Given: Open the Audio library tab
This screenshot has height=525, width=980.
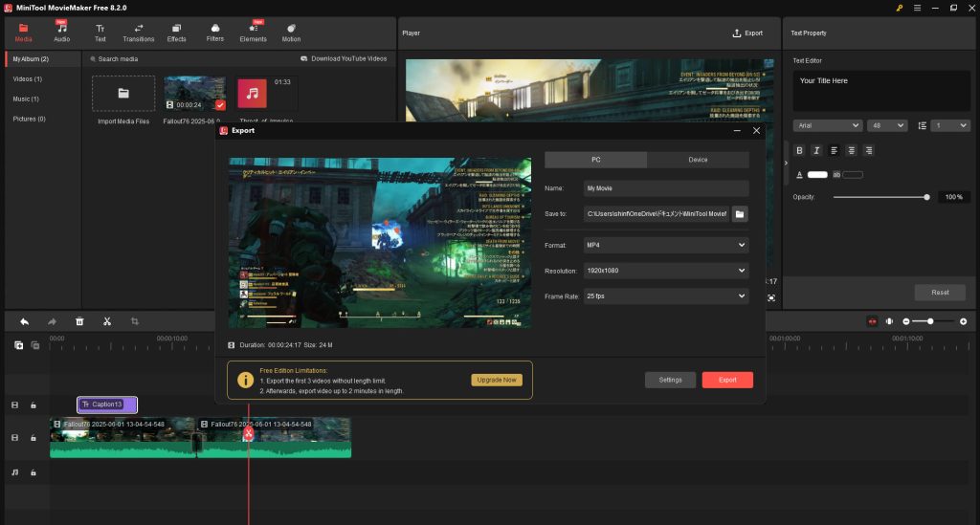Looking at the screenshot, I should click(62, 33).
